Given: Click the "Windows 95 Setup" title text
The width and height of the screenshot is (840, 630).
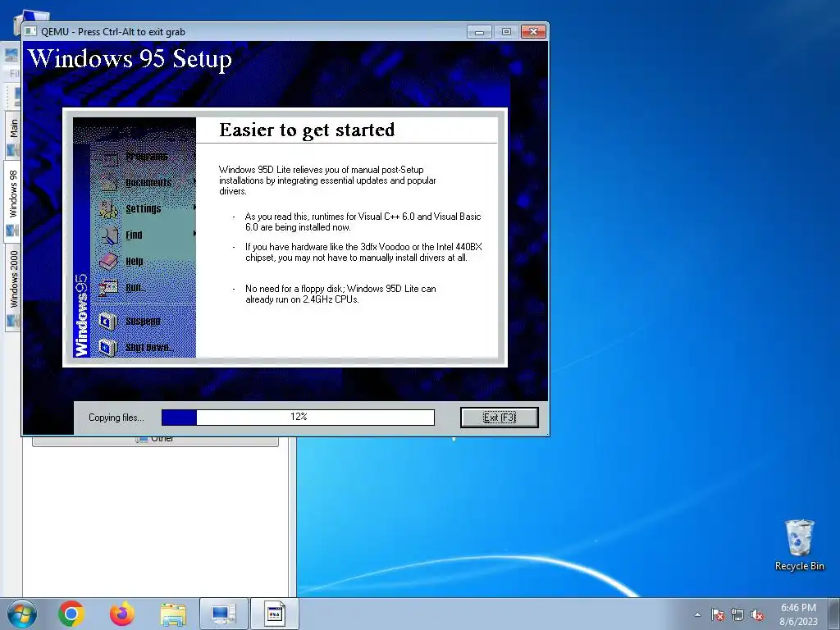Looking at the screenshot, I should coord(130,58).
